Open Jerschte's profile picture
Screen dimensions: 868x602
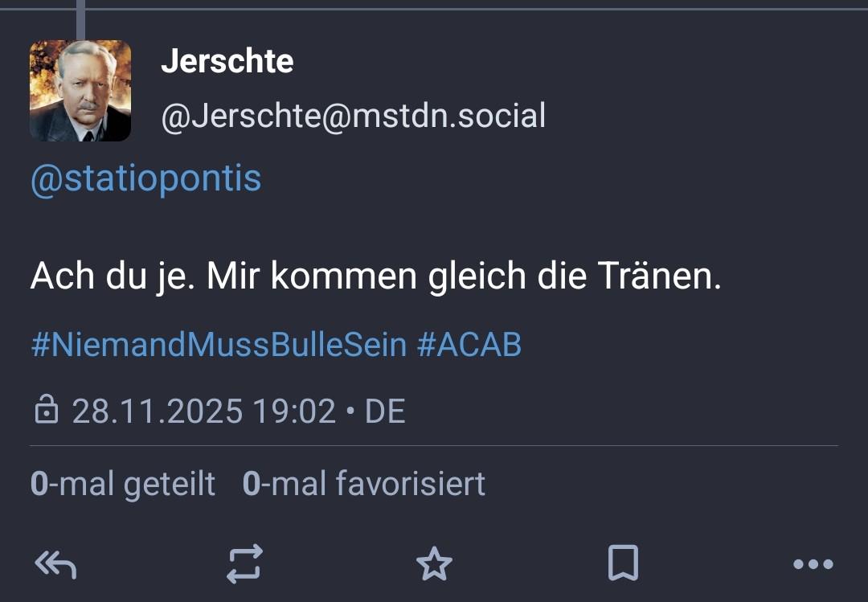[80, 91]
